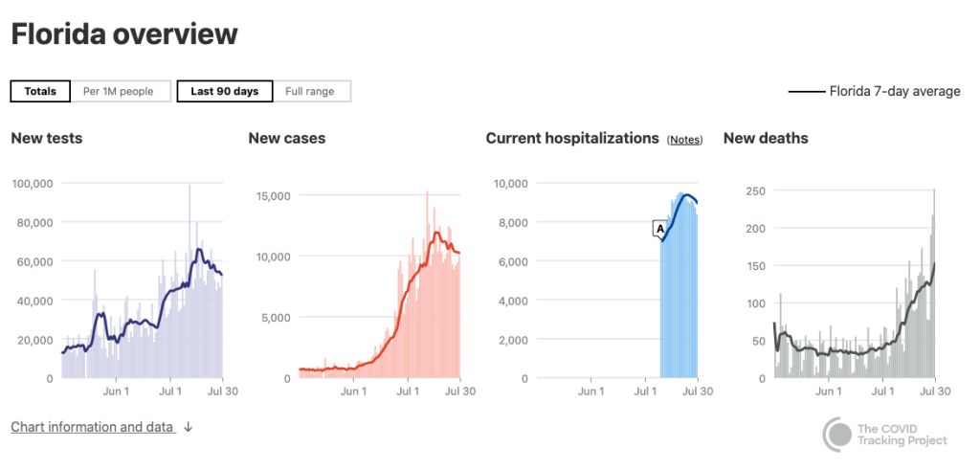Click the New deaths chart heading

coord(766,139)
